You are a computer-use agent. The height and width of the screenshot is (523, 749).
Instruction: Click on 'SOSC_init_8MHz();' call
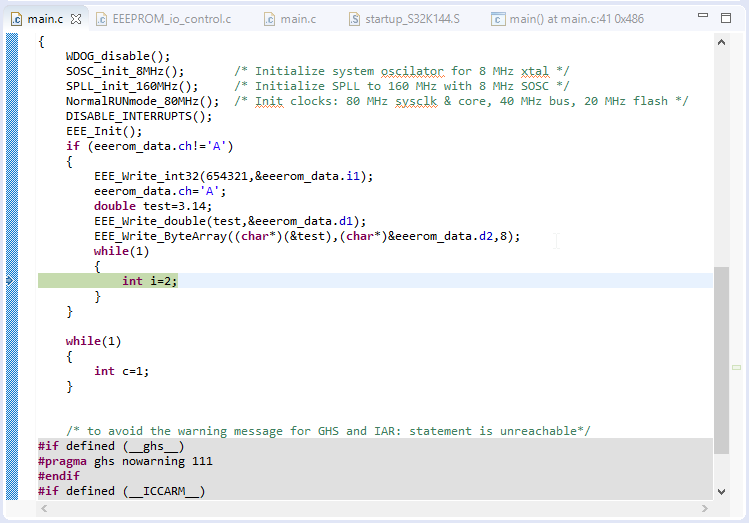pyautogui.click(x=125, y=71)
